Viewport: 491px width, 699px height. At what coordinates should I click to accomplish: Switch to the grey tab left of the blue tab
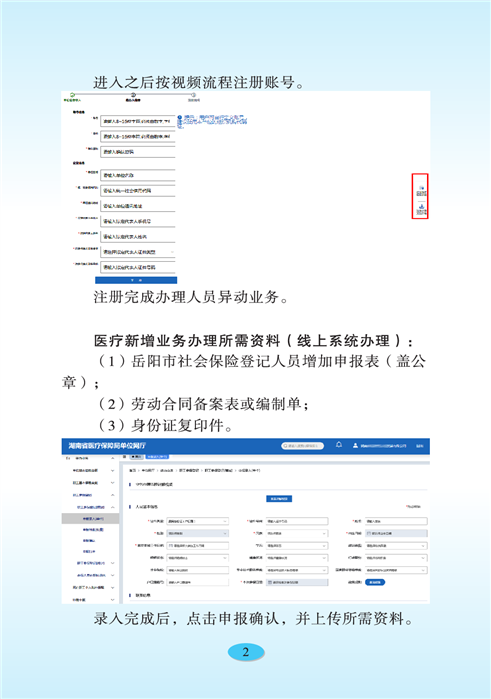(136, 457)
